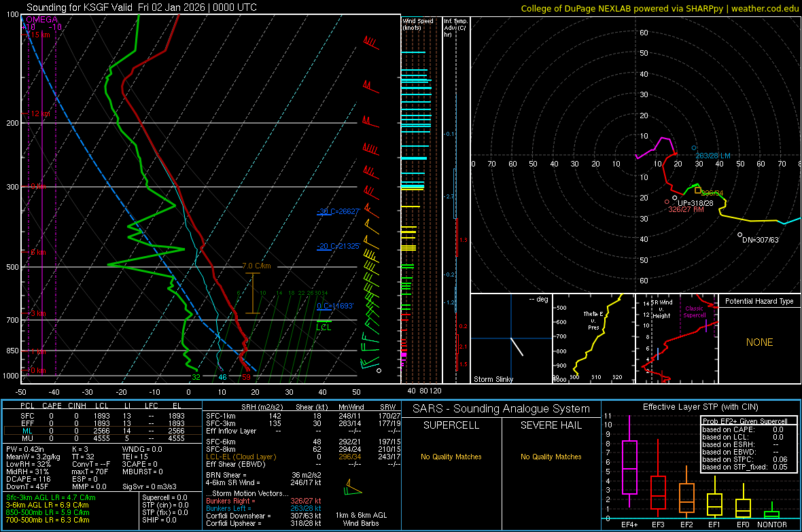
Task: Click 'maxT = 70F' value
Action: 90,472
